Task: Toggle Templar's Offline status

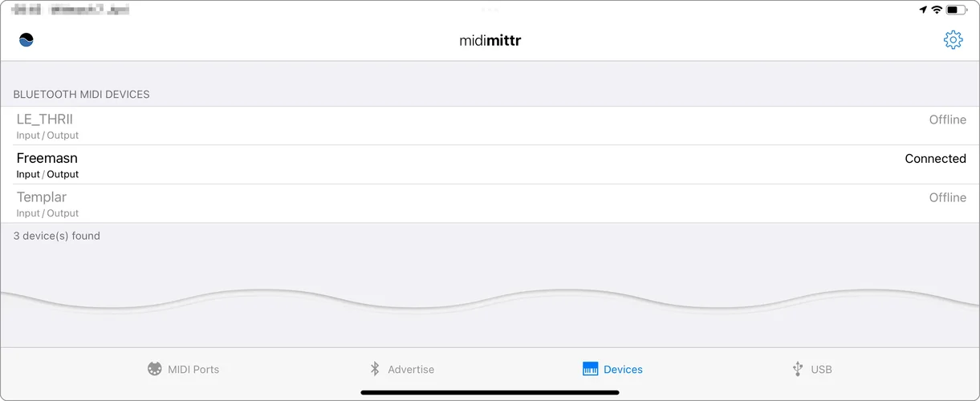Action: [947, 197]
